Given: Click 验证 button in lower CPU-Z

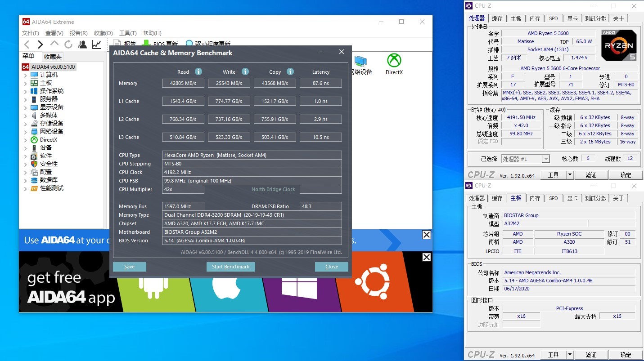Looking at the screenshot, I should (x=591, y=355).
